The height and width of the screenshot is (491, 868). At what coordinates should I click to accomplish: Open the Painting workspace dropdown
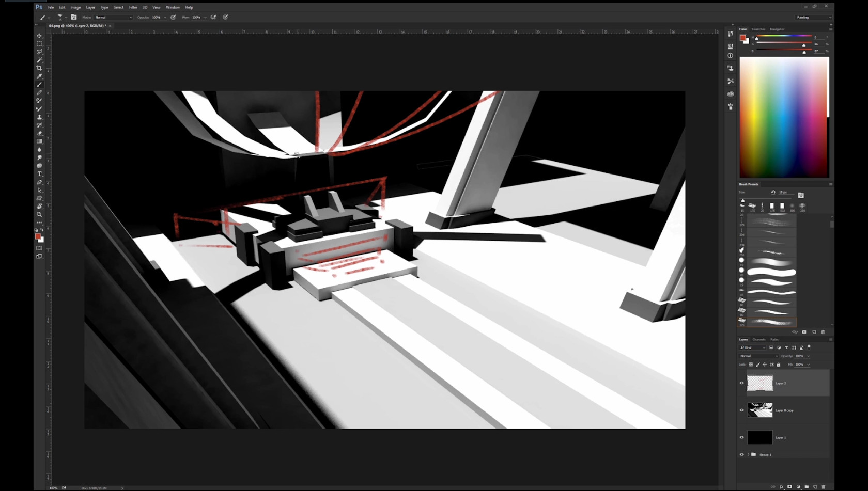tap(814, 17)
